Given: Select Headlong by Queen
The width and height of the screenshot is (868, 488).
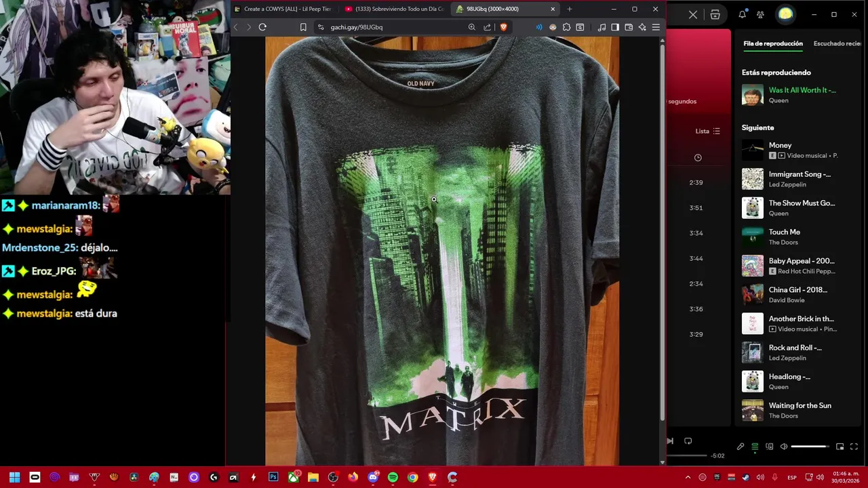Looking at the screenshot, I should pyautogui.click(x=798, y=382).
